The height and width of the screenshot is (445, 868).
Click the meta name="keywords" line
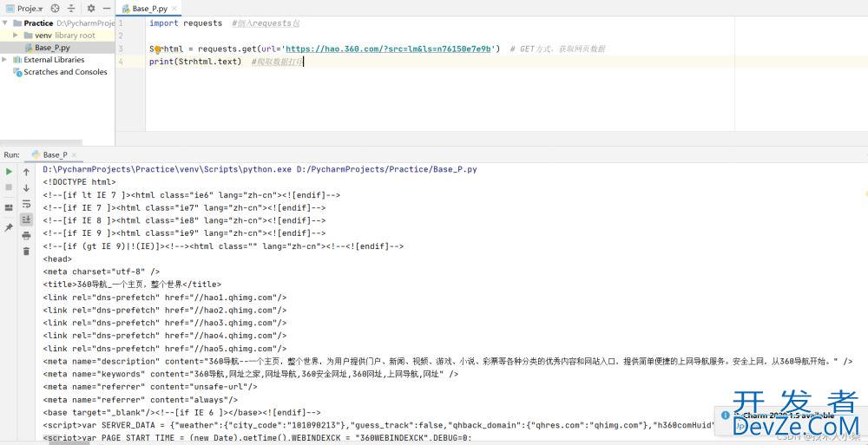tap(251, 374)
